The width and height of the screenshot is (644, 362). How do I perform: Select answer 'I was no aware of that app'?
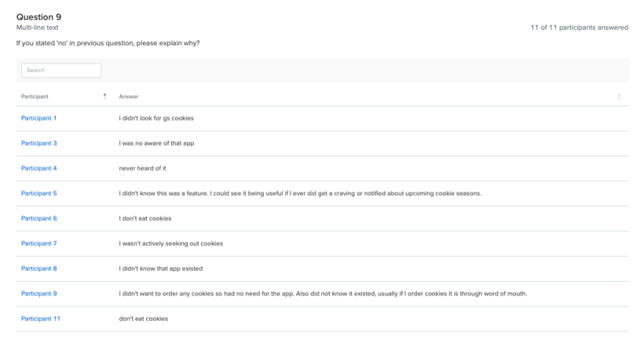(156, 143)
